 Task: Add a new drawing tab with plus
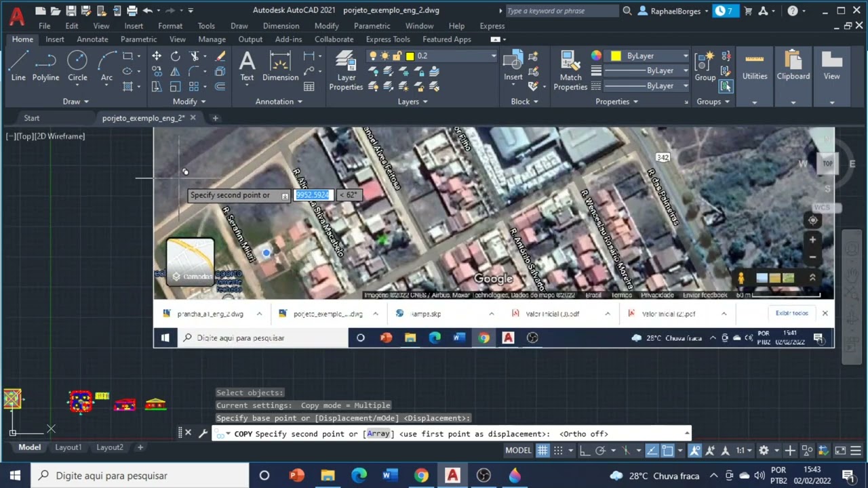[215, 118]
